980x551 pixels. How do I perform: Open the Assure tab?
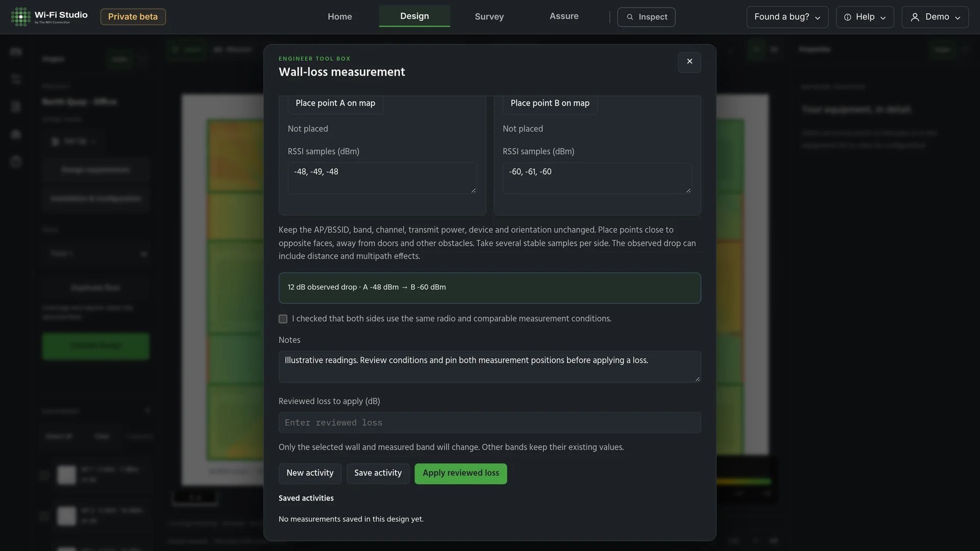[x=564, y=16]
